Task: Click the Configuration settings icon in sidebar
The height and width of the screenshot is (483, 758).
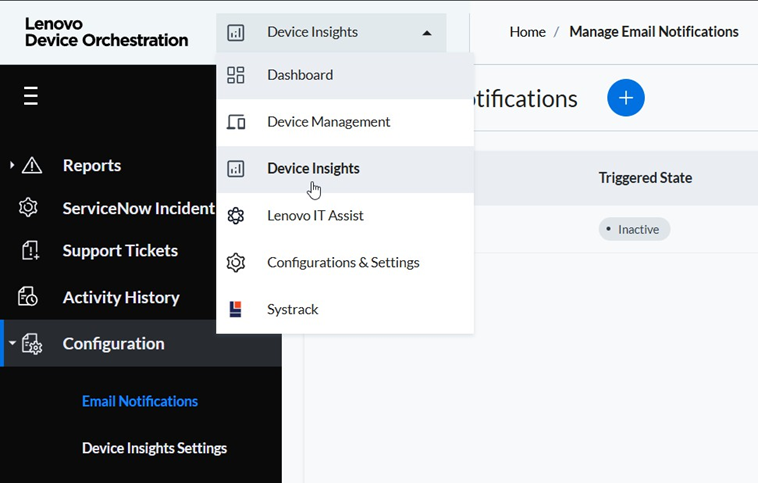Action: [32, 344]
